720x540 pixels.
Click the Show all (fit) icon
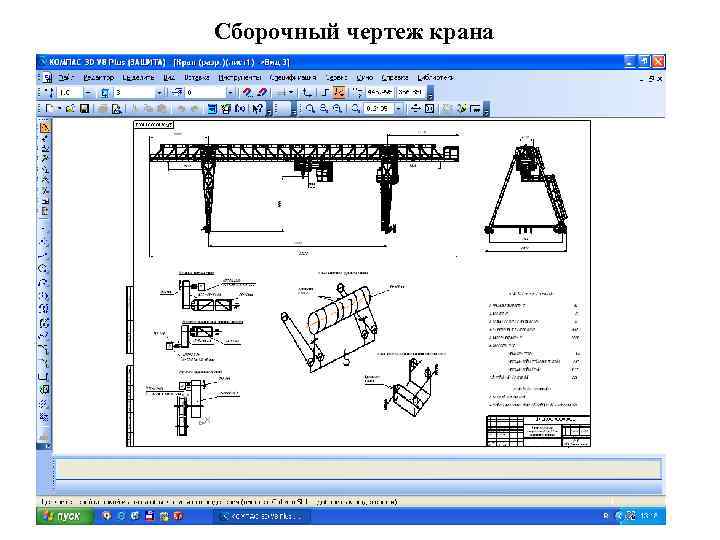tap(429, 109)
